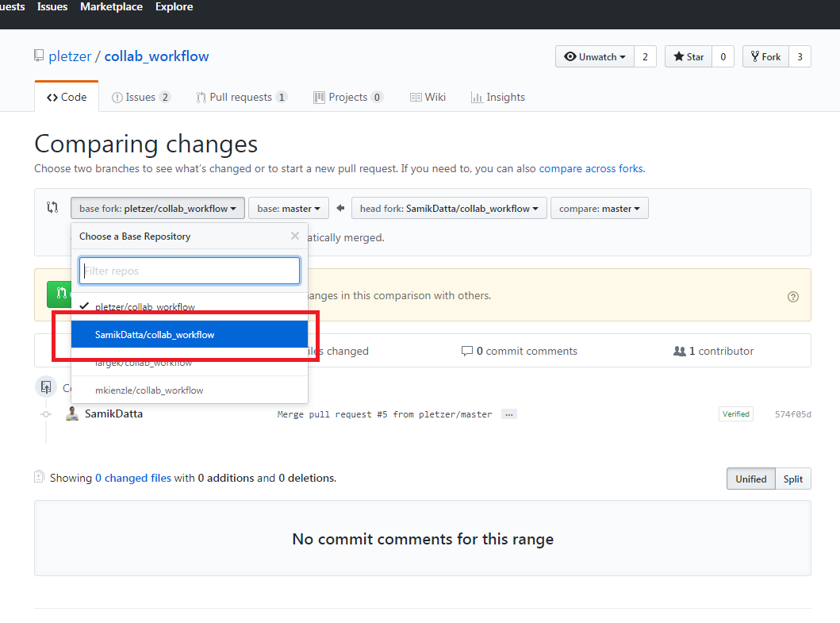Open Issues in the top navigation

click(52, 7)
